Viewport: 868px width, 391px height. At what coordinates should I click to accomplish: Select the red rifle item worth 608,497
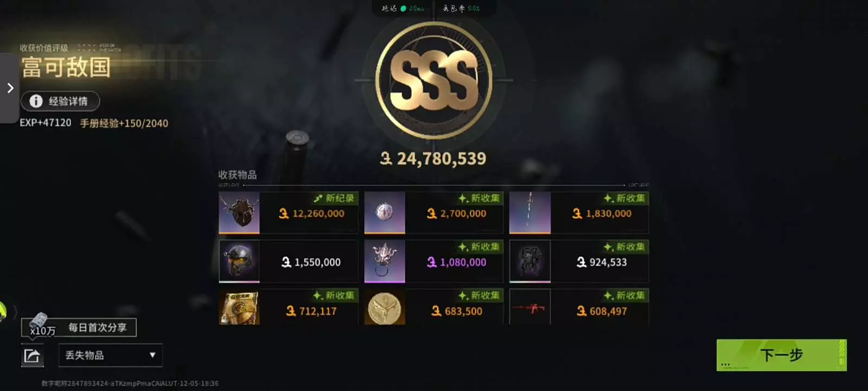pos(579,307)
